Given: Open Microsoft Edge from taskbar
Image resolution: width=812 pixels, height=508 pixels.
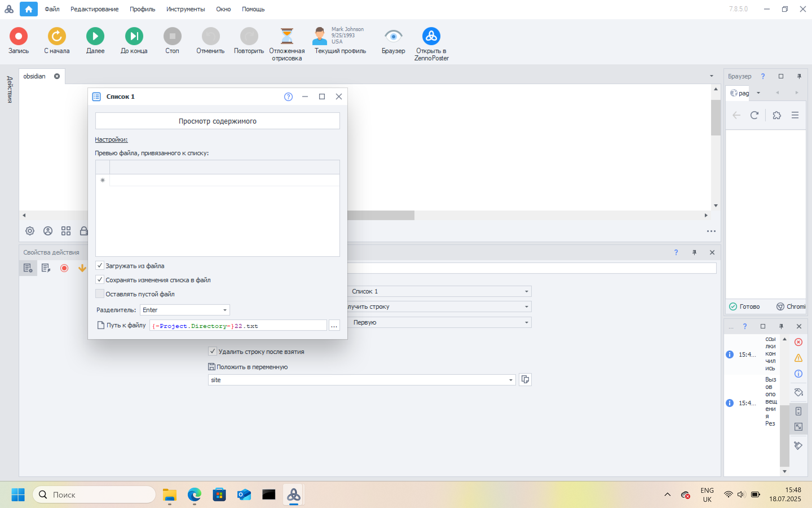Looking at the screenshot, I should click(x=194, y=494).
